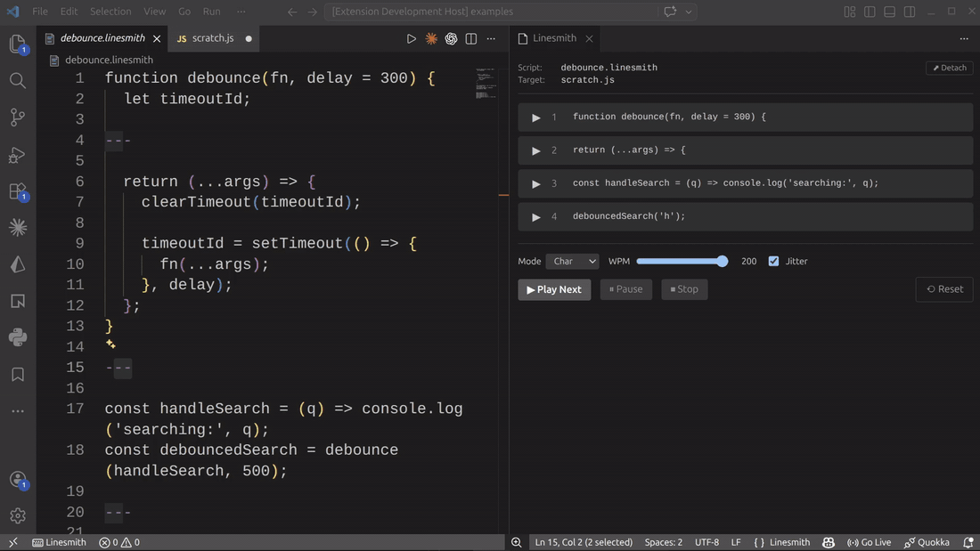Open the Run menu
The width and height of the screenshot is (980, 551).
212,12
